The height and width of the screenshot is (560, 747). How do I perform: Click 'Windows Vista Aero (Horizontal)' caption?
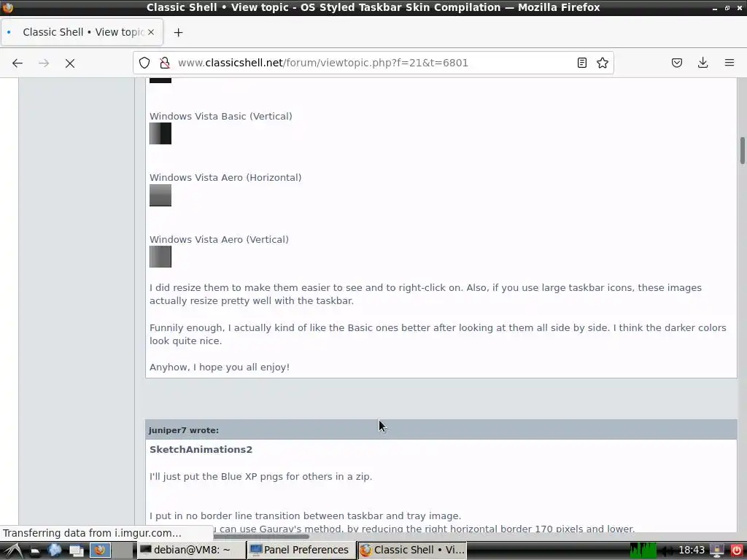coord(225,178)
